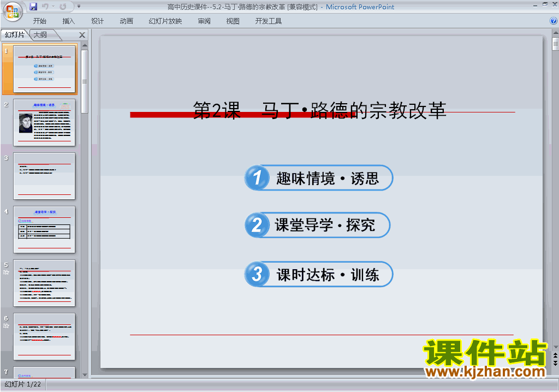
Task: Click the thumbnail pane scrollbar thumb
Action: [85, 81]
